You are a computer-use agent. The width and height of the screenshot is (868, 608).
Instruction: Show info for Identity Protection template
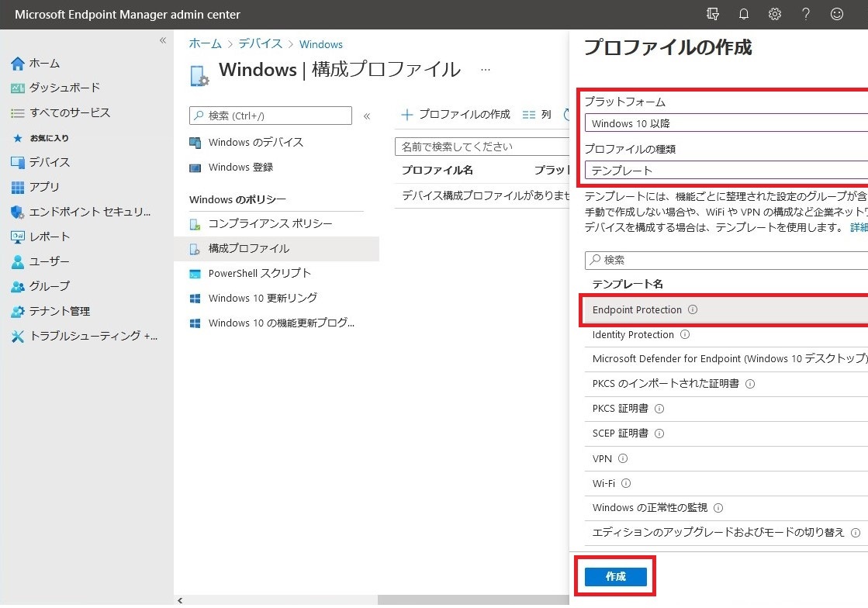coord(685,334)
